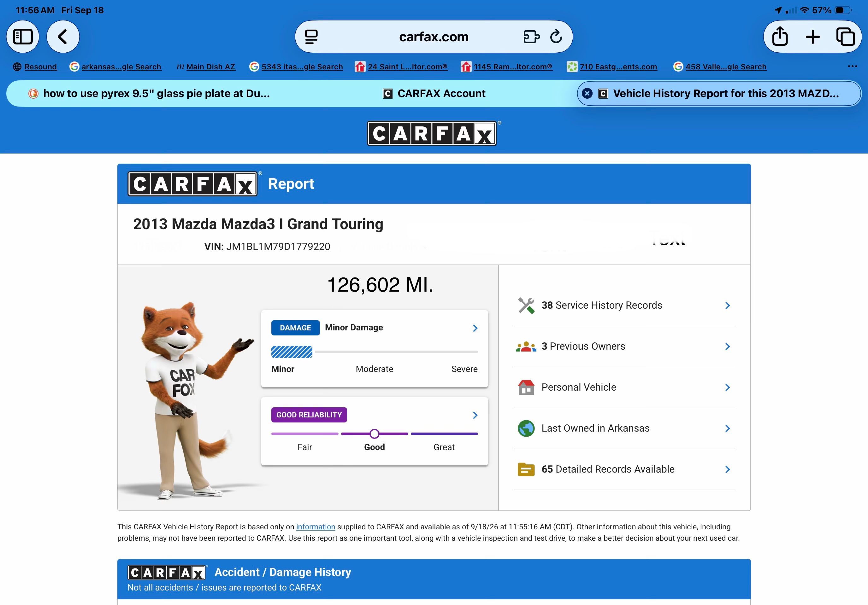
Task: Switch to the CARFAX Account tab
Action: click(x=434, y=93)
